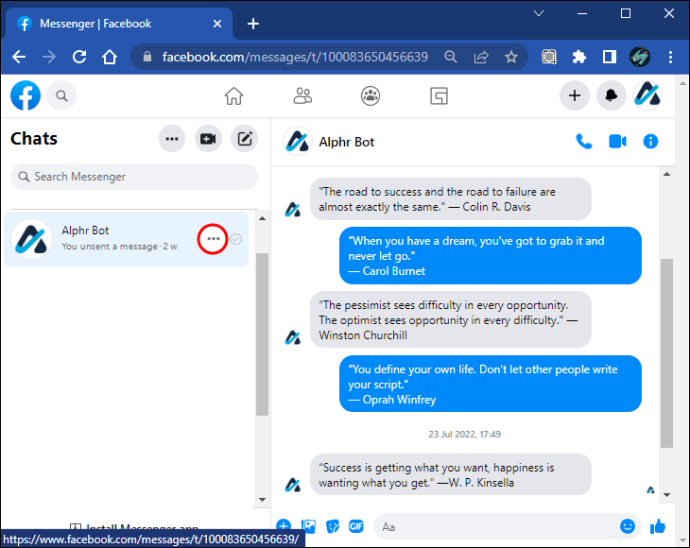Click the zoom magnifier in address bar
The image size is (690, 548).
tap(451, 57)
